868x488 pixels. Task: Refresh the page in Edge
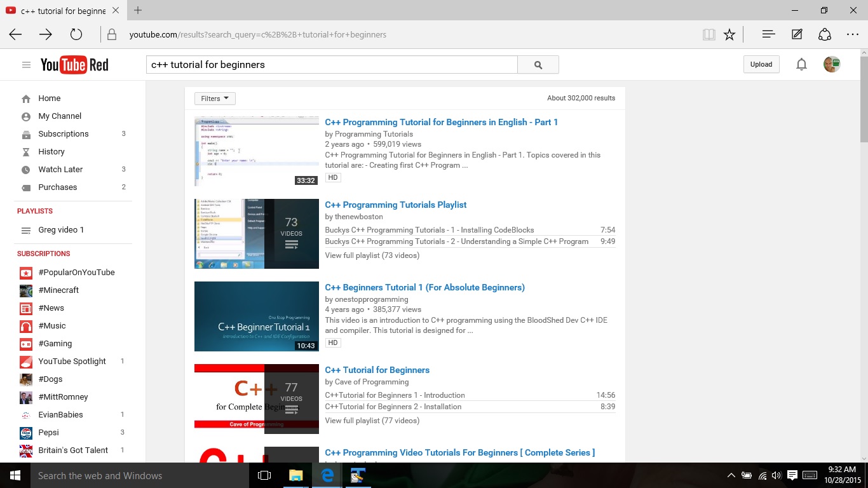(76, 34)
